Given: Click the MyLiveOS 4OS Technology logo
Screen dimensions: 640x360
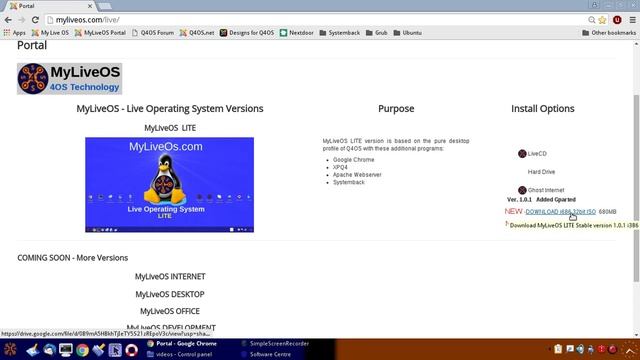Looking at the screenshot, I should pos(69,79).
